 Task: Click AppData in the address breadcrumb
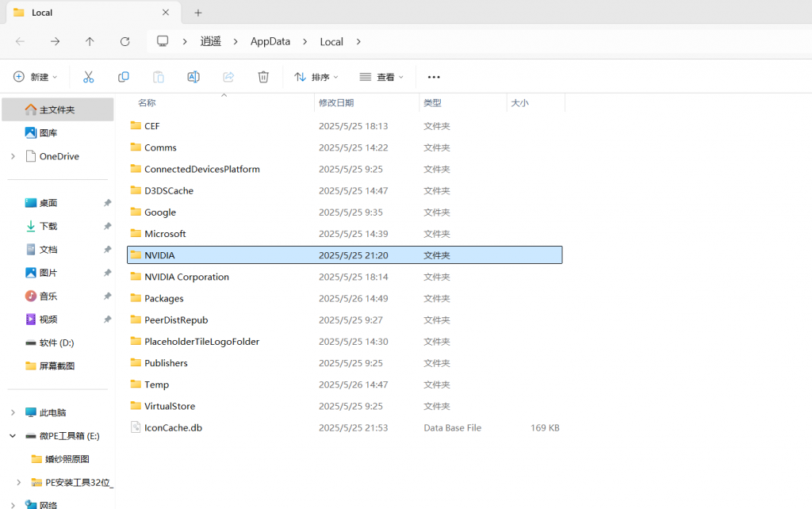pyautogui.click(x=270, y=41)
